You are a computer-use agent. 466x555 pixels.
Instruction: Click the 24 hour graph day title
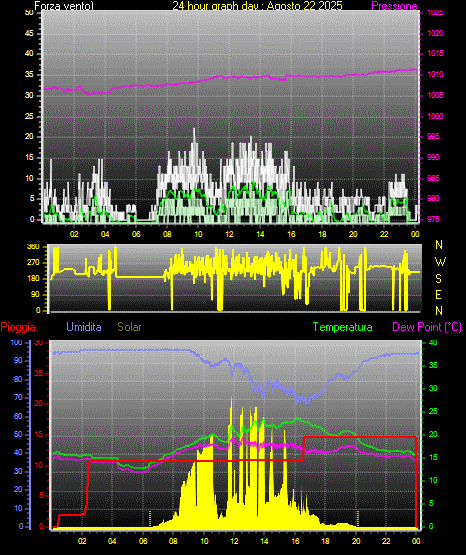click(x=258, y=6)
